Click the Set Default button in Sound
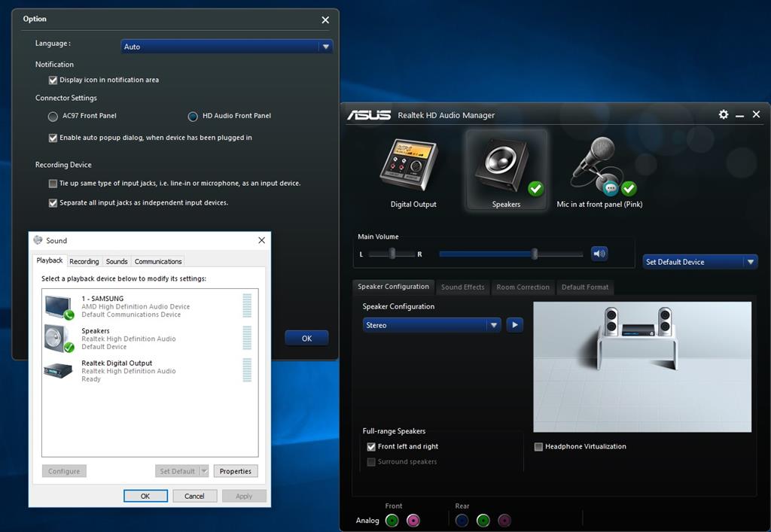 pyautogui.click(x=178, y=471)
